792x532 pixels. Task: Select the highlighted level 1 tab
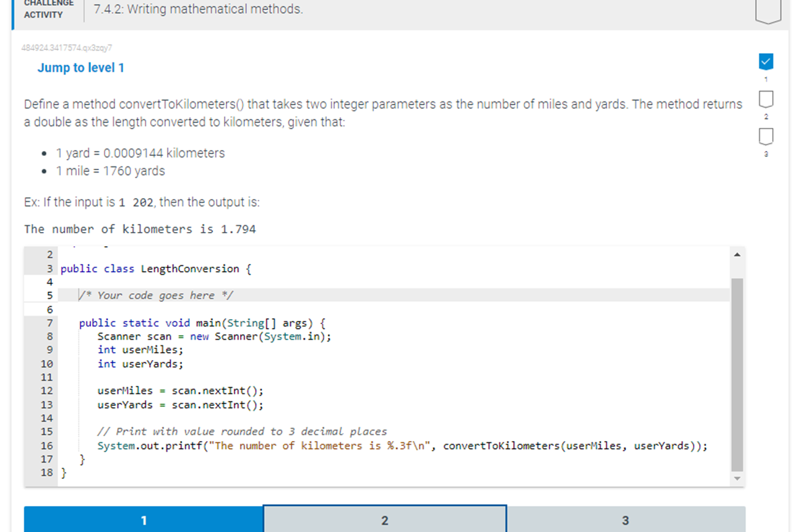[143, 520]
